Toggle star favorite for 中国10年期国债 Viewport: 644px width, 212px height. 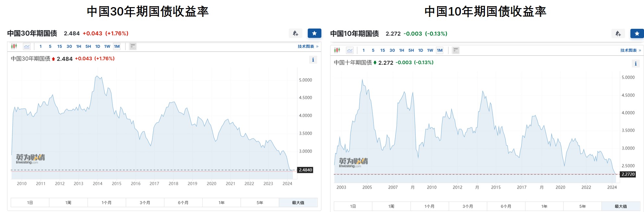pyautogui.click(x=637, y=34)
